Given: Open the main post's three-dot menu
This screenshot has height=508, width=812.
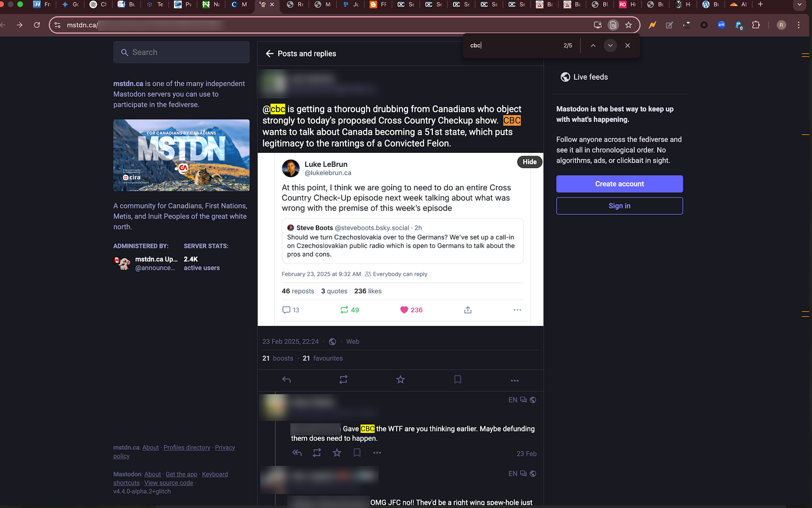Looking at the screenshot, I should tap(514, 380).
